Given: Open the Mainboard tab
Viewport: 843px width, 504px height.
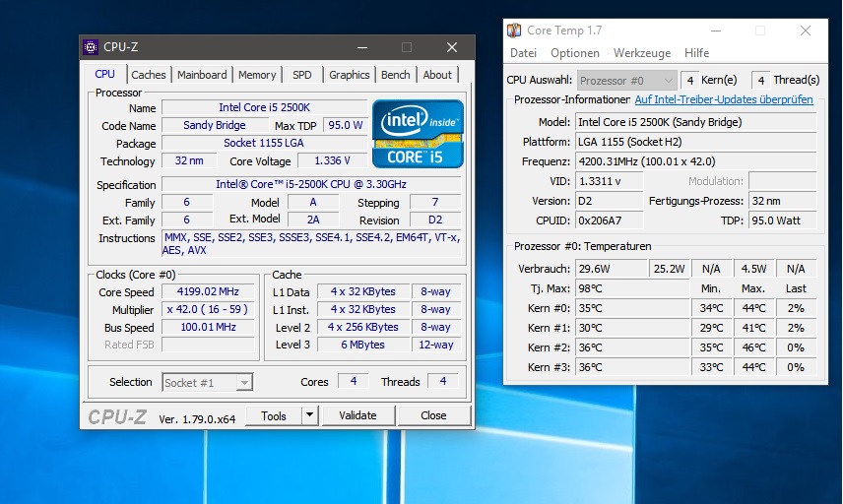Looking at the screenshot, I should click(202, 75).
